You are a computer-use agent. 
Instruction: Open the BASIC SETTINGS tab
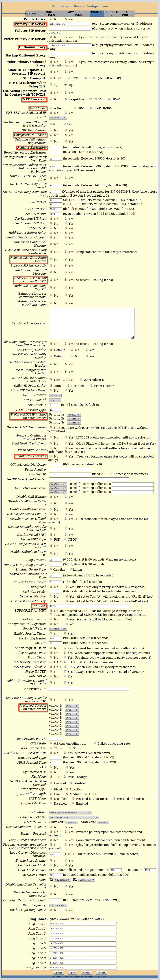48,14
